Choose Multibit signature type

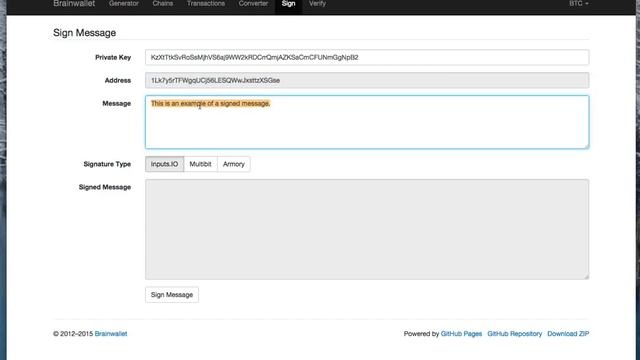coord(200,164)
